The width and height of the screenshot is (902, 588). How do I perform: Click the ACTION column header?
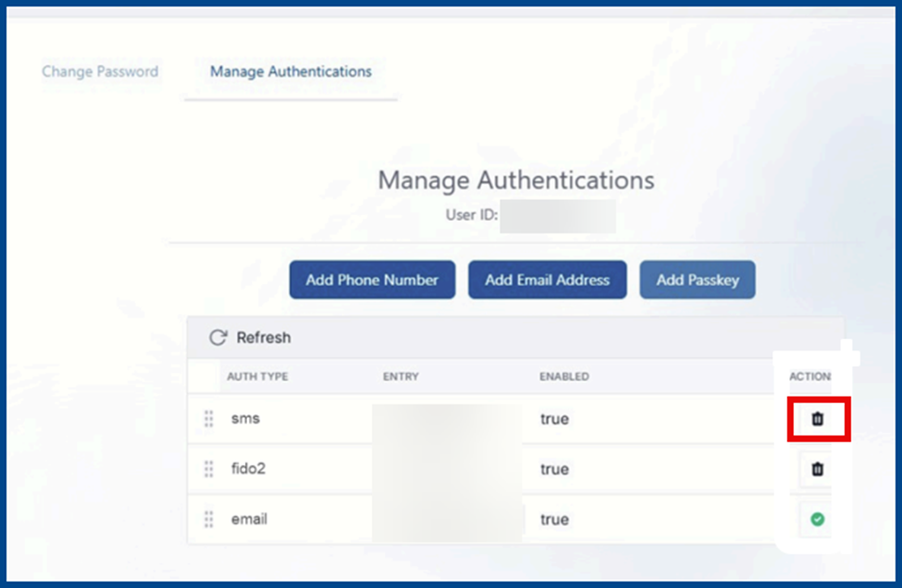tap(809, 376)
